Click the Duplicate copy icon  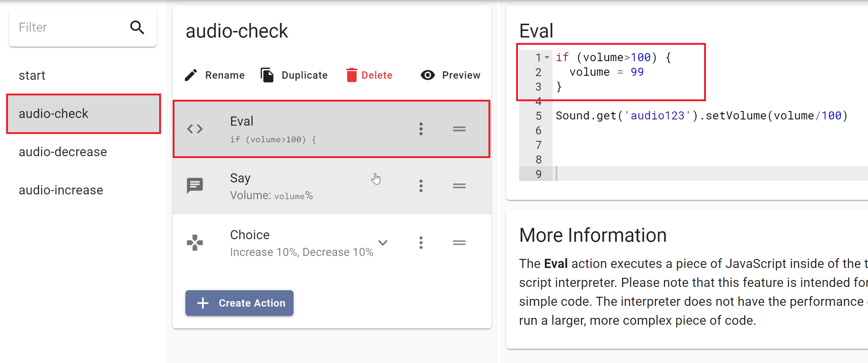267,75
